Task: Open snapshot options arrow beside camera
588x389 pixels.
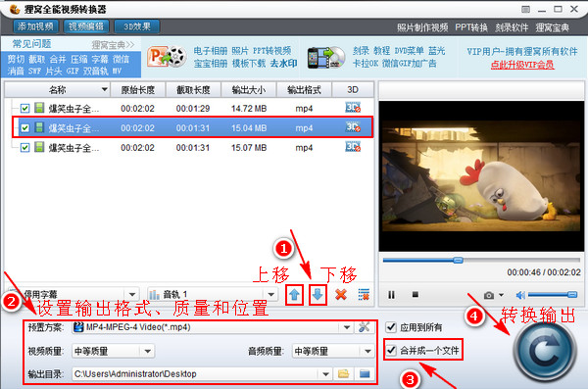Action: coord(501,296)
